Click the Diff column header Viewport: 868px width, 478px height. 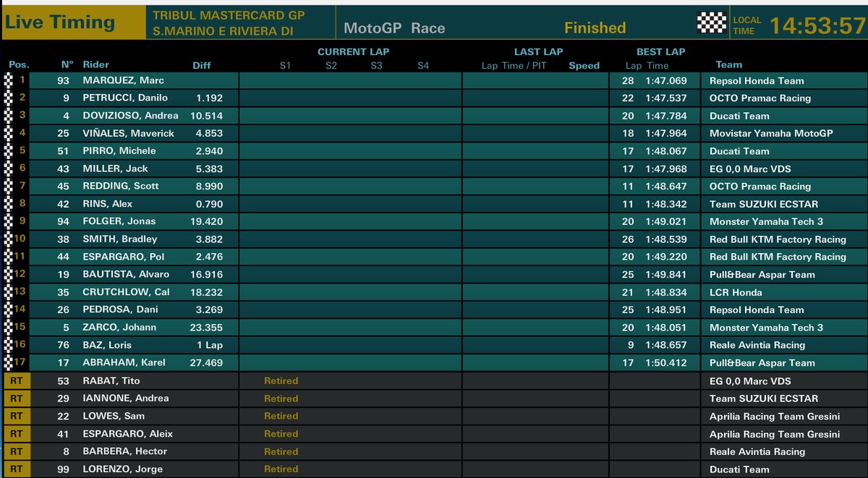201,65
